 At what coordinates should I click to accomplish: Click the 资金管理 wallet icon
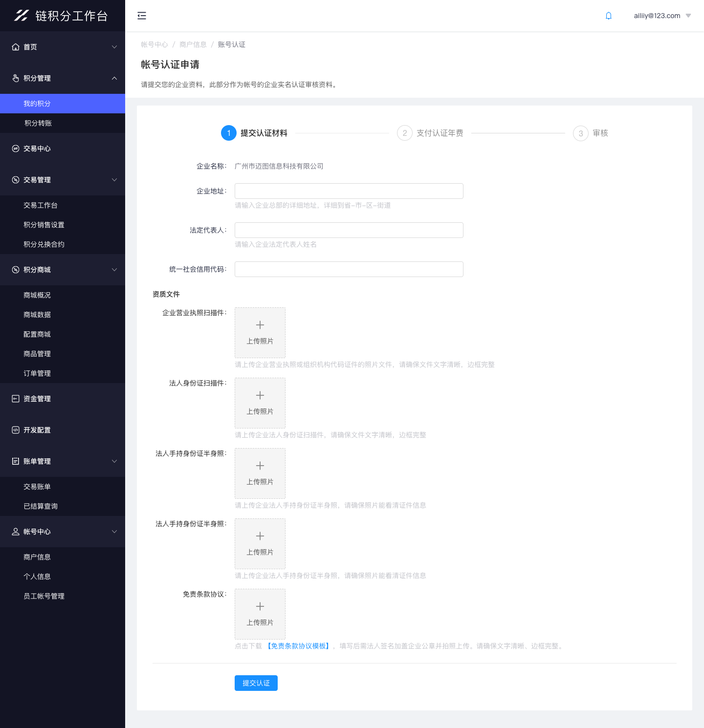15,398
